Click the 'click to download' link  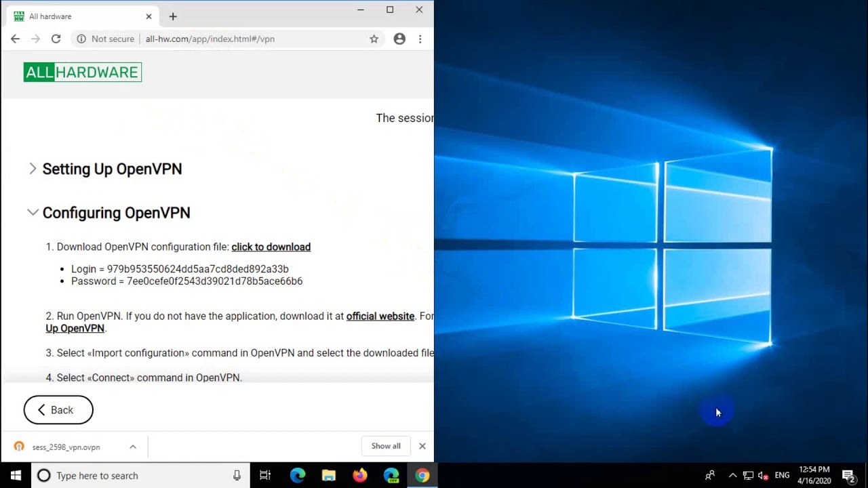coord(271,247)
